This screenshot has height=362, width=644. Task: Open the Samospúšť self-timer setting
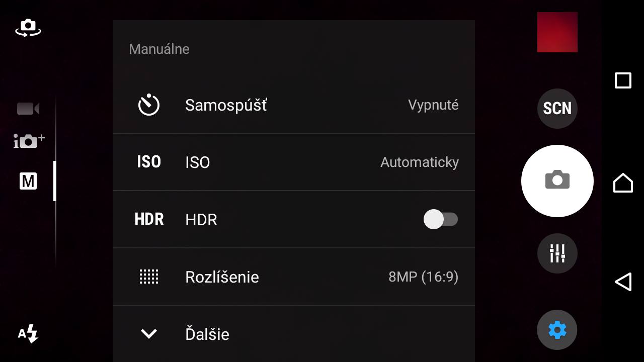[x=294, y=105]
